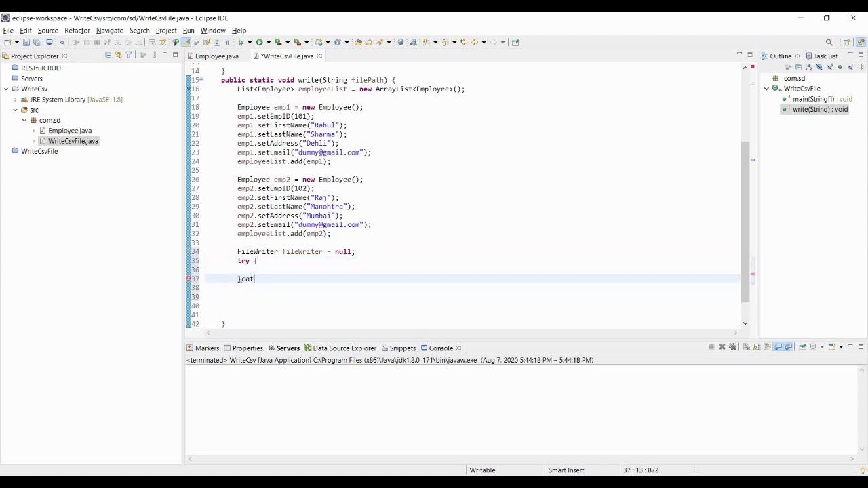Click the Remove Launch X icon in Console

(722, 347)
